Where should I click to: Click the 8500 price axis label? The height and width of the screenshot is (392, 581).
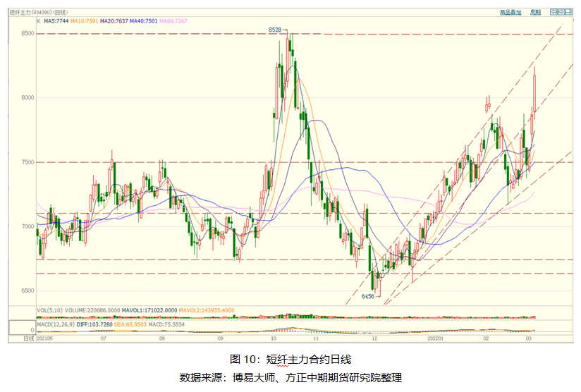[x=27, y=34]
